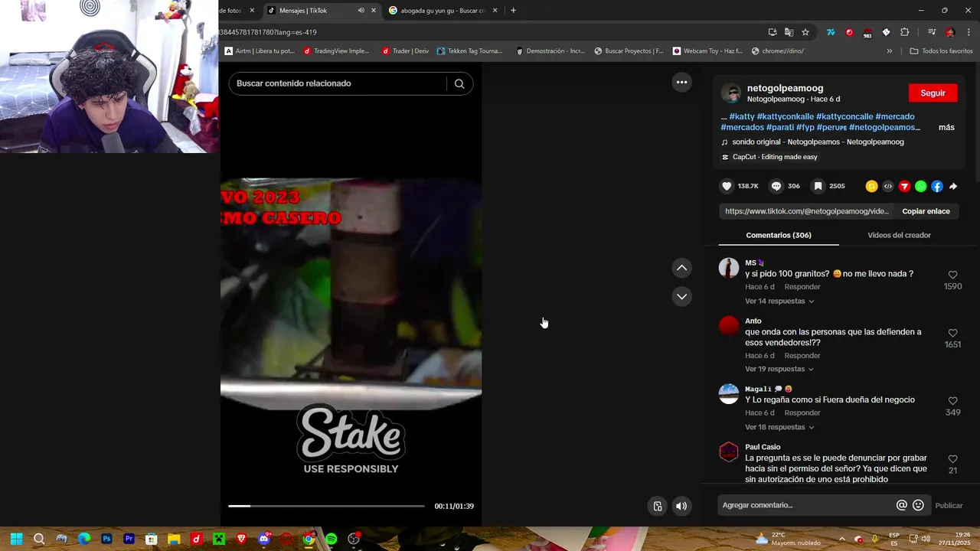980x551 pixels.
Task: Expand the video description with 'más'
Action: point(946,127)
